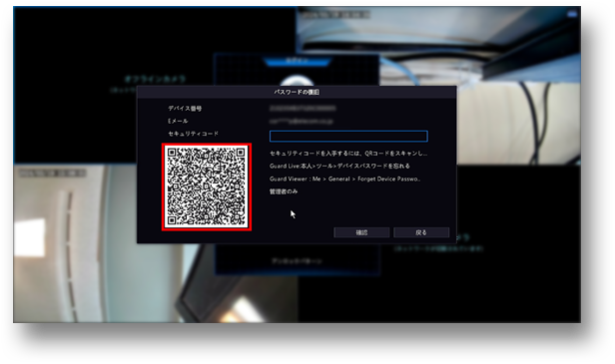This screenshot has width=615, height=364.
Task: Click the blurred email address value
Action: tap(302, 122)
